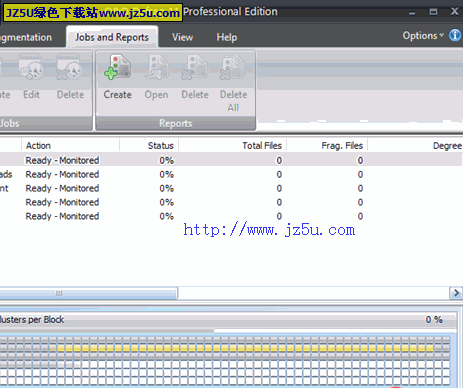Viewport: 463px width, 388px height.
Task: Click the horizontal scrollbar thumb
Action: pyautogui.click(x=89, y=293)
